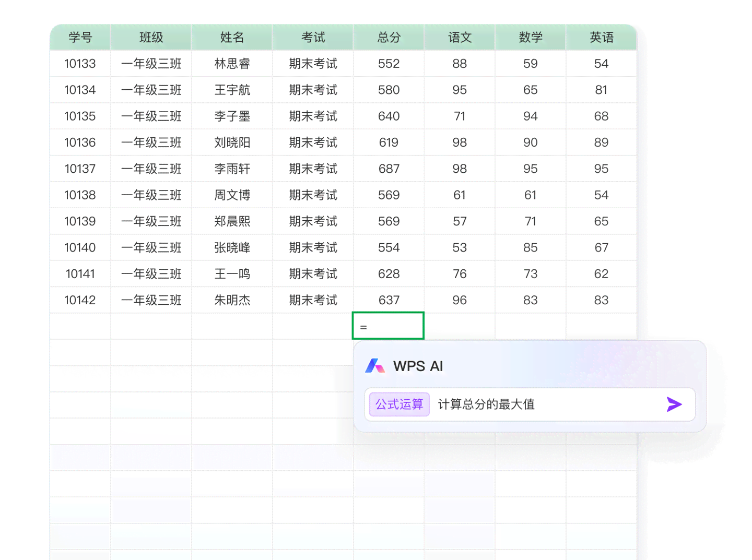Select student ID cell 10138
752x560 pixels.
coord(80,195)
